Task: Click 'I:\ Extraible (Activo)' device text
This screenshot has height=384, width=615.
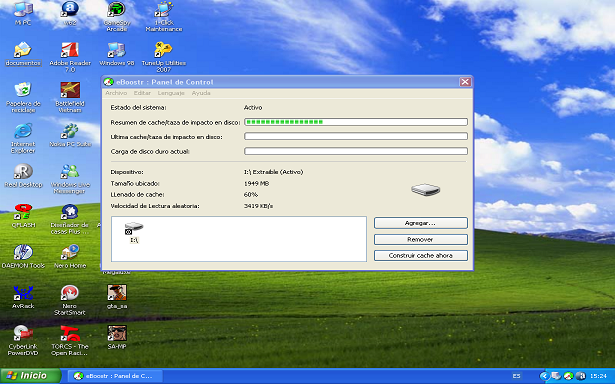Action: pyautogui.click(x=273, y=172)
